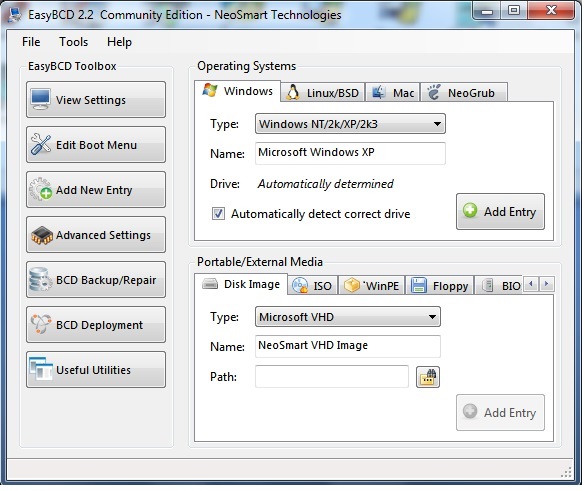
Task: Click the windows icon on Useful Utilities
Action: (x=41, y=369)
